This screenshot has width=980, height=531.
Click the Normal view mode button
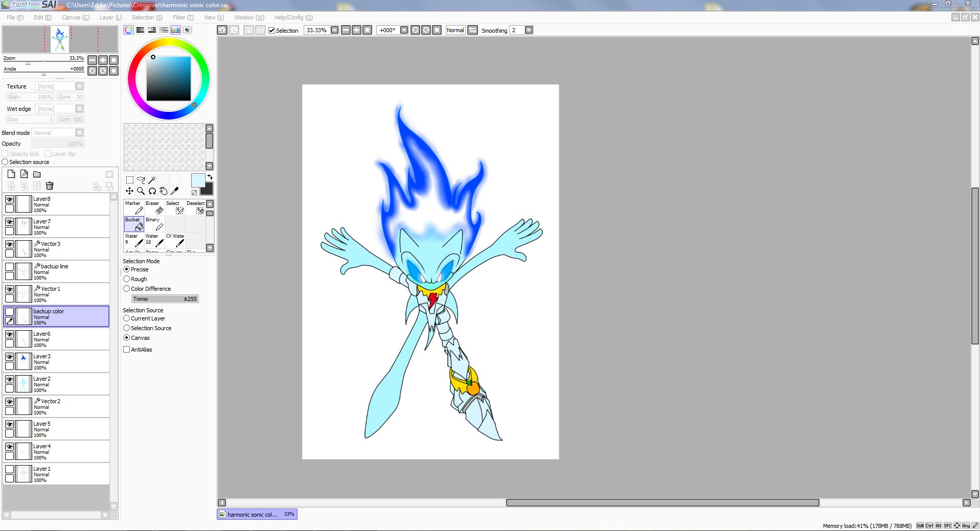click(455, 30)
